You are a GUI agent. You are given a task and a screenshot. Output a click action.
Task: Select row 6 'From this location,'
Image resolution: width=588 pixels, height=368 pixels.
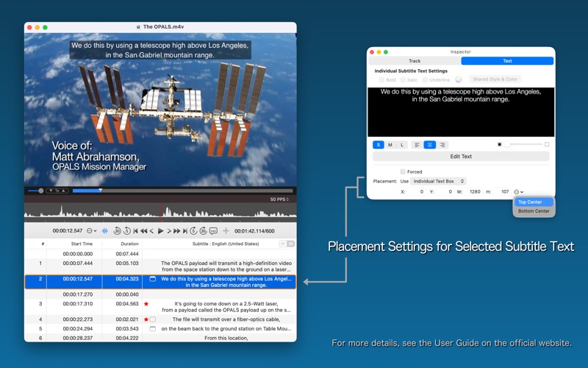pos(160,338)
